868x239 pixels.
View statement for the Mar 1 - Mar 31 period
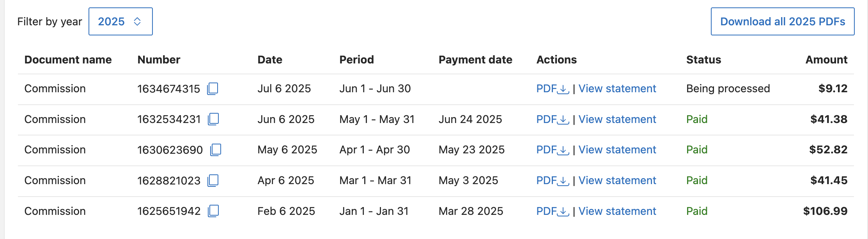tap(617, 180)
